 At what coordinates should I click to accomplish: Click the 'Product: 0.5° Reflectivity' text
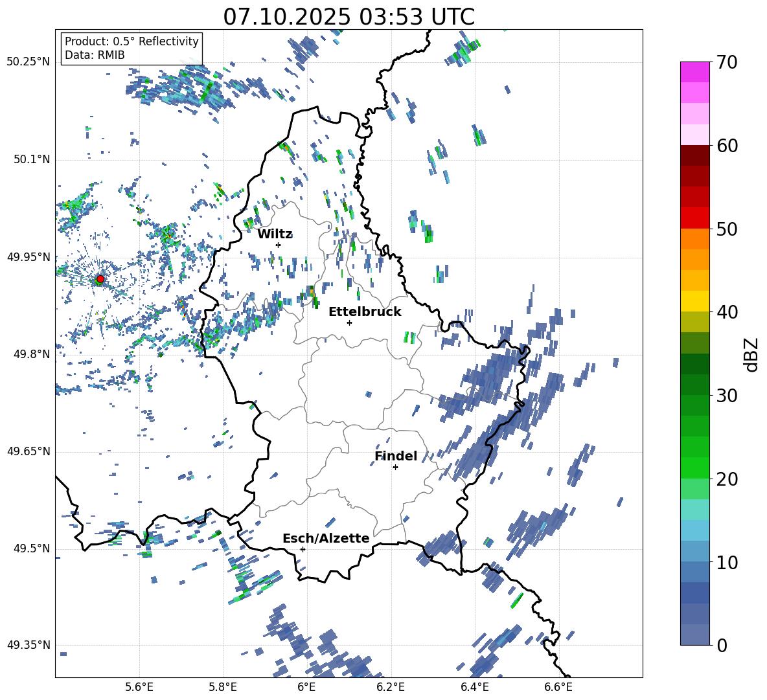point(132,41)
